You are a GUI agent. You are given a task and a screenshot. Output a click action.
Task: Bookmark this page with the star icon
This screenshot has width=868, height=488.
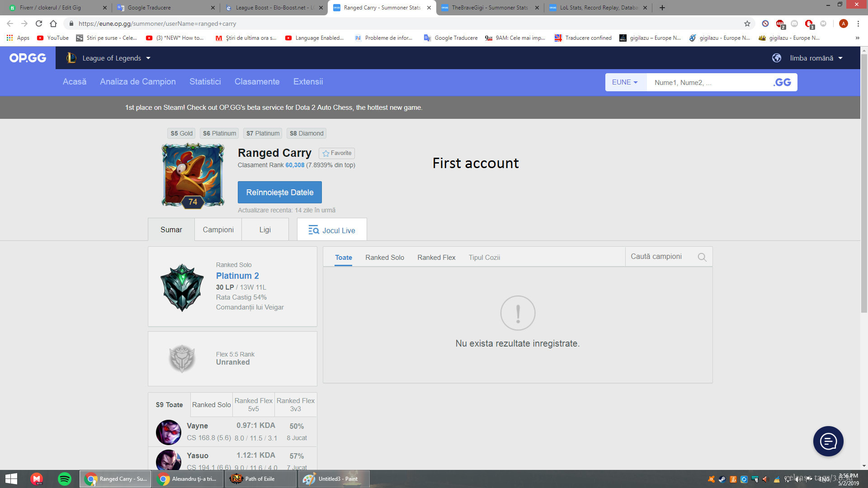click(x=747, y=23)
